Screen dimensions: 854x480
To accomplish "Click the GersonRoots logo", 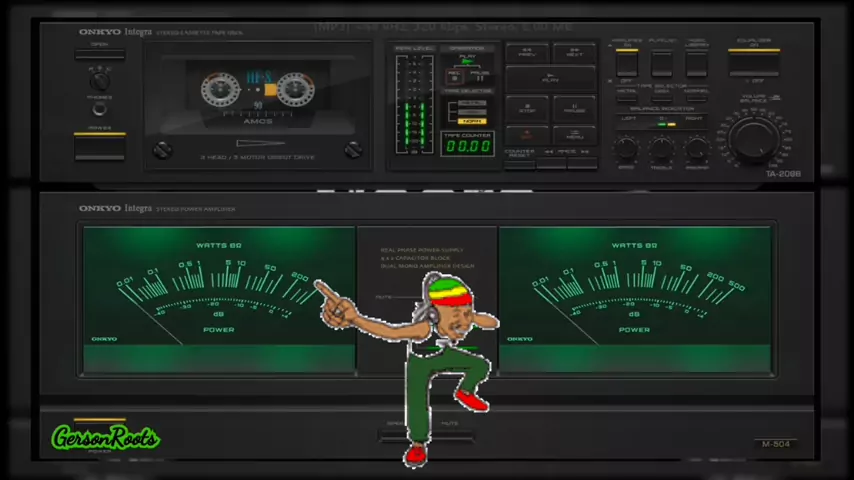I will click(105, 438).
